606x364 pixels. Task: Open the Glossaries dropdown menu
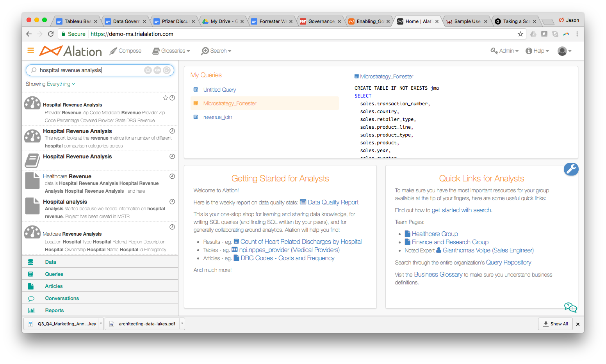(x=171, y=51)
